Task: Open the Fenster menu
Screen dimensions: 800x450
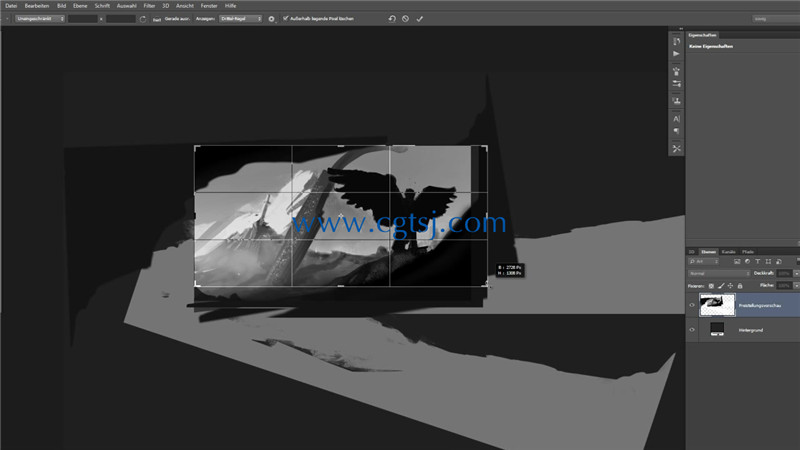Action: pyautogui.click(x=209, y=6)
